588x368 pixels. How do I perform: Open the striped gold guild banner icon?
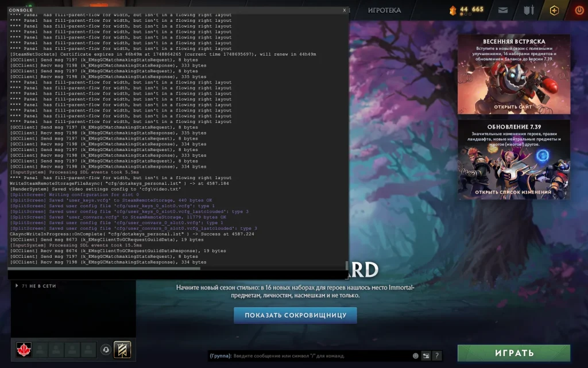pos(122,350)
